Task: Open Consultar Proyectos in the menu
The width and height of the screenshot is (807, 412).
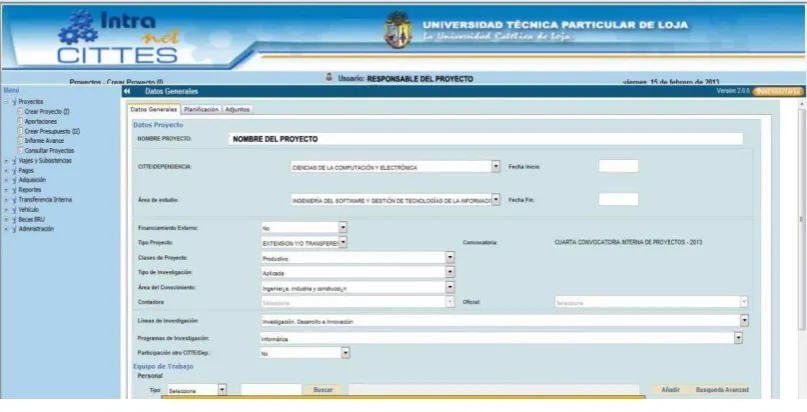Action: pos(49,151)
